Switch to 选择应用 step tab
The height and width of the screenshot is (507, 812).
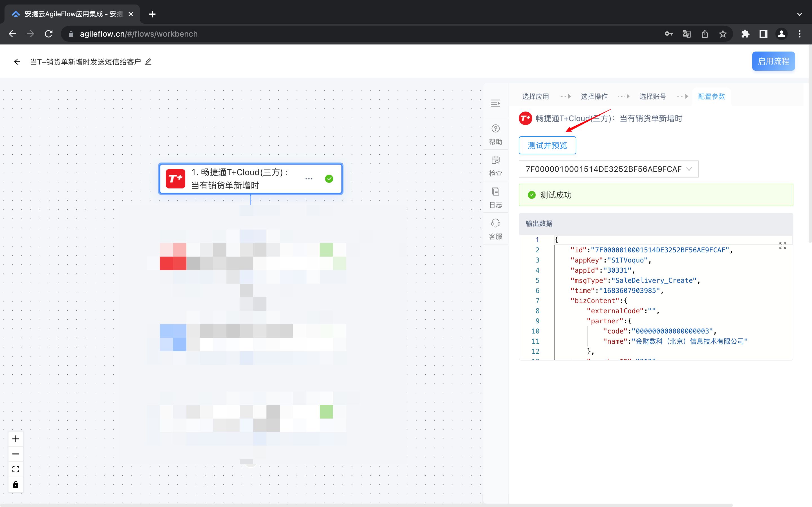(x=535, y=97)
